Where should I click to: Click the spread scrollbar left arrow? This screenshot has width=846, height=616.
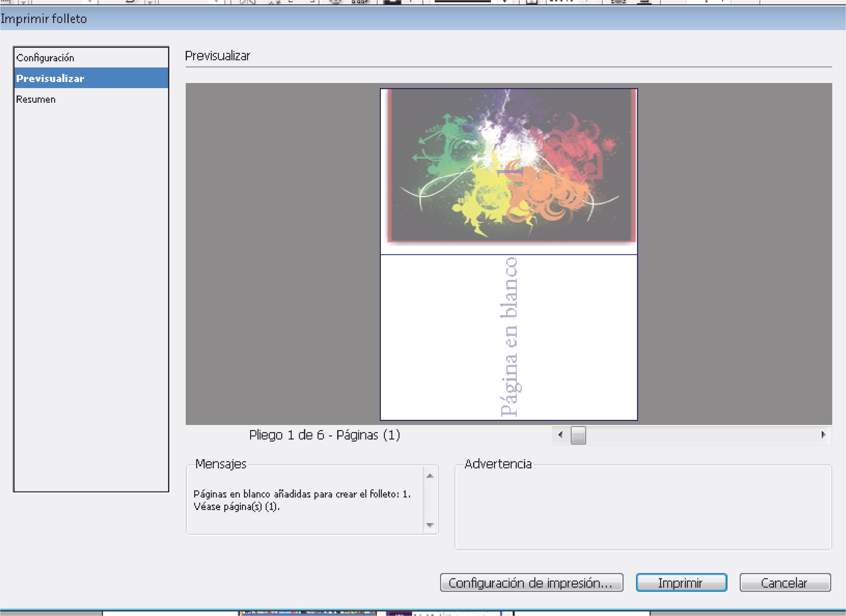pos(560,435)
